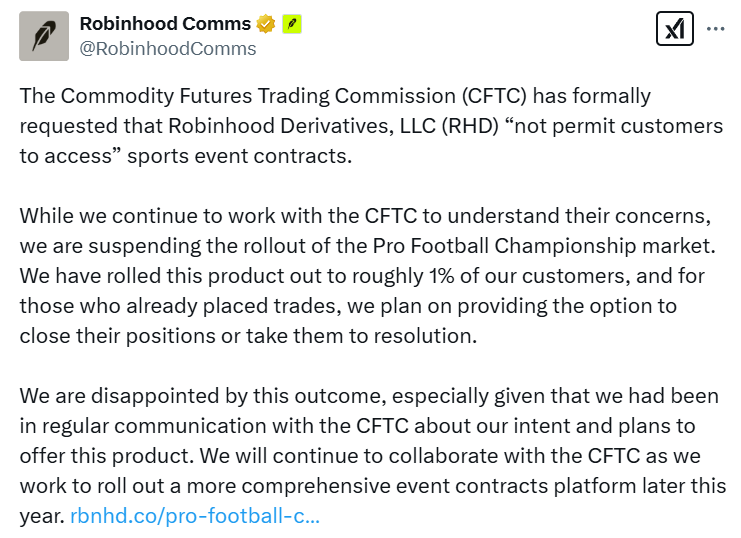Click the gold verified checkmark badge
The image size is (741, 538).
tap(266, 23)
